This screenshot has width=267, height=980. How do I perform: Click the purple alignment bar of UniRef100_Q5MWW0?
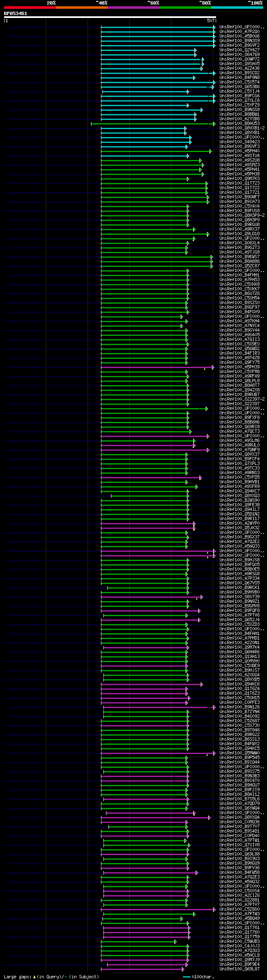pyautogui.click(x=158, y=753)
